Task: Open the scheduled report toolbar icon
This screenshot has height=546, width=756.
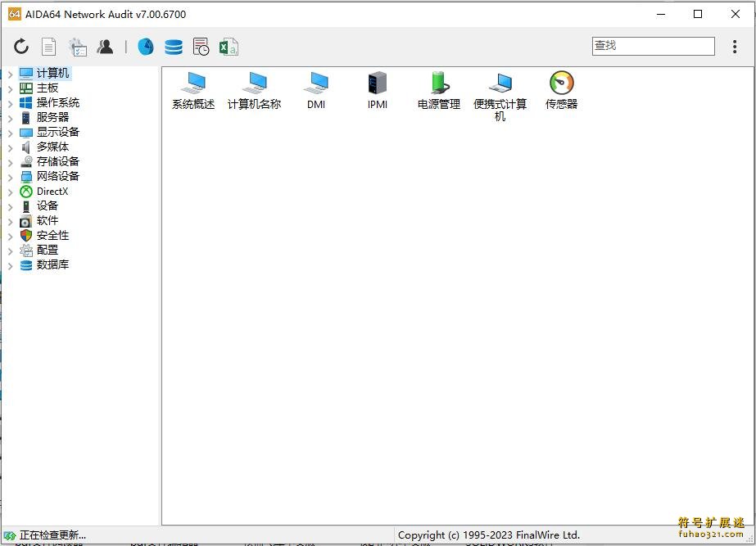Action: [201, 47]
